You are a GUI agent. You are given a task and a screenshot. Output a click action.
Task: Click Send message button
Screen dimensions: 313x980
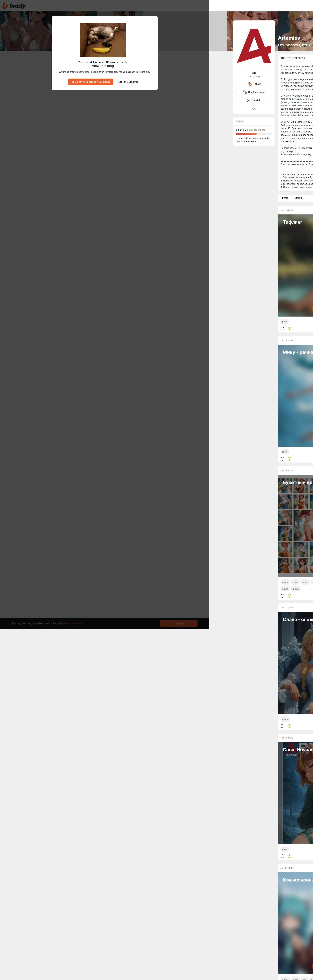coord(254,92)
